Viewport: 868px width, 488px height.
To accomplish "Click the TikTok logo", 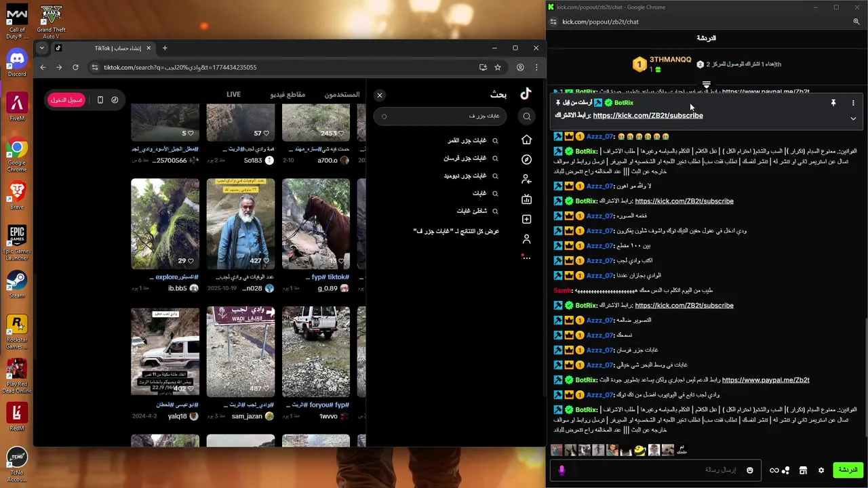I will 526,94.
